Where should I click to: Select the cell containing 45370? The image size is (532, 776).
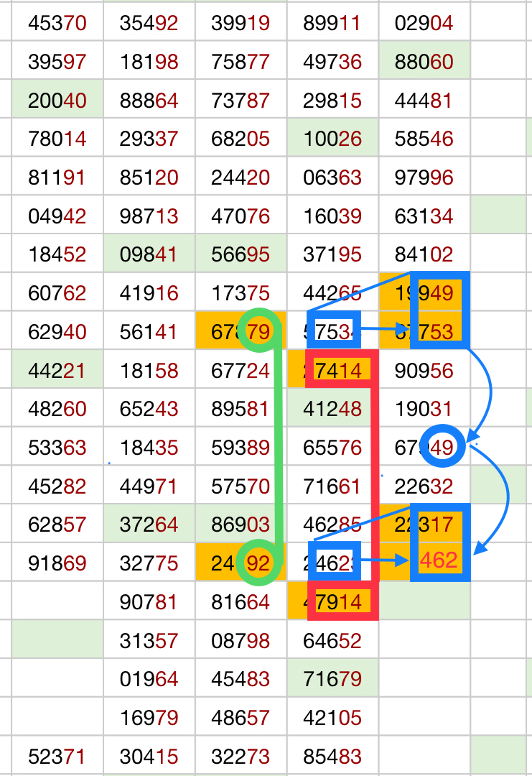pyautogui.click(x=57, y=24)
